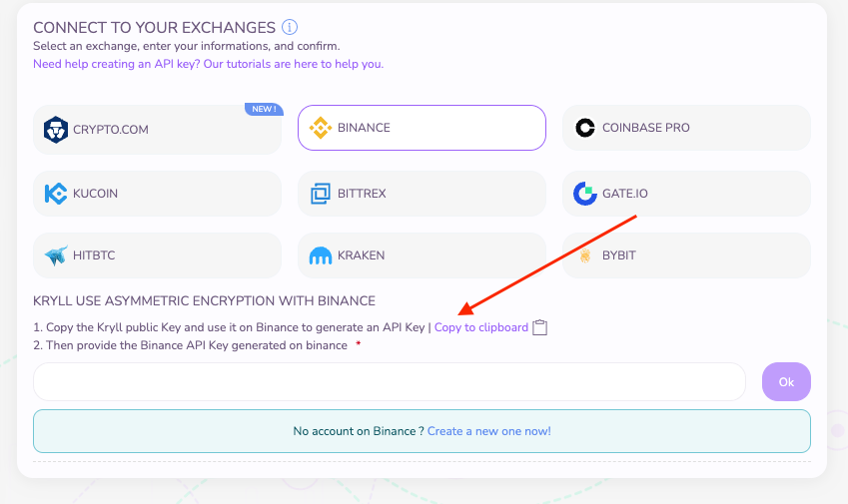Select COINBASE PRO exchange label

point(645,128)
